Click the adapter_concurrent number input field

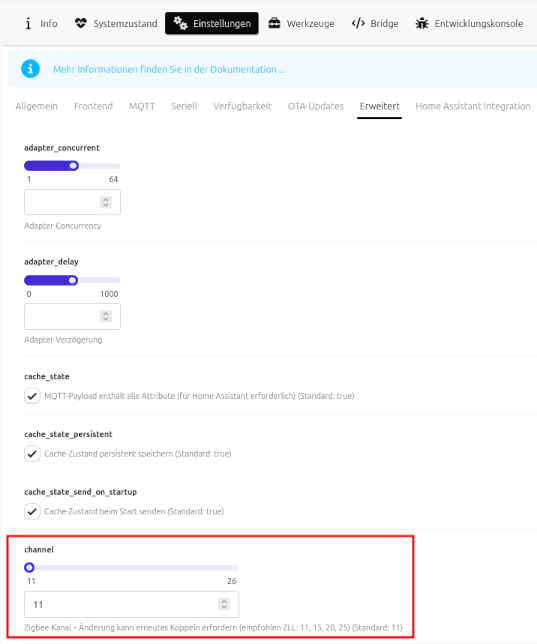[72, 202]
